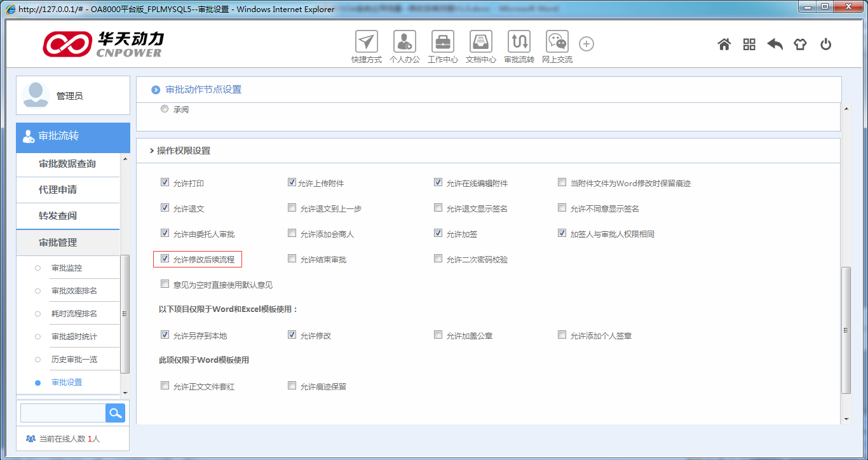Click inside the sidebar search field
Screen dimensions: 868x460
pyautogui.click(x=62, y=412)
